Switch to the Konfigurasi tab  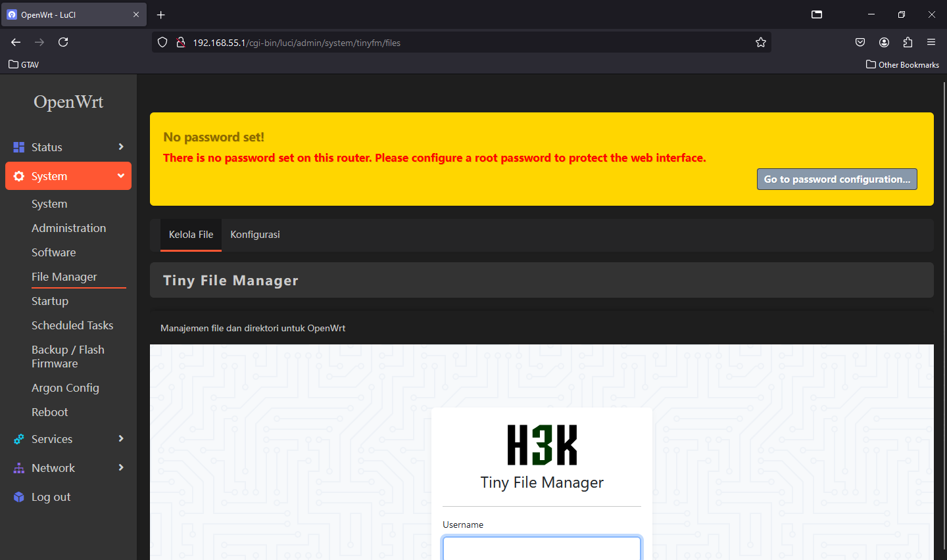(255, 235)
